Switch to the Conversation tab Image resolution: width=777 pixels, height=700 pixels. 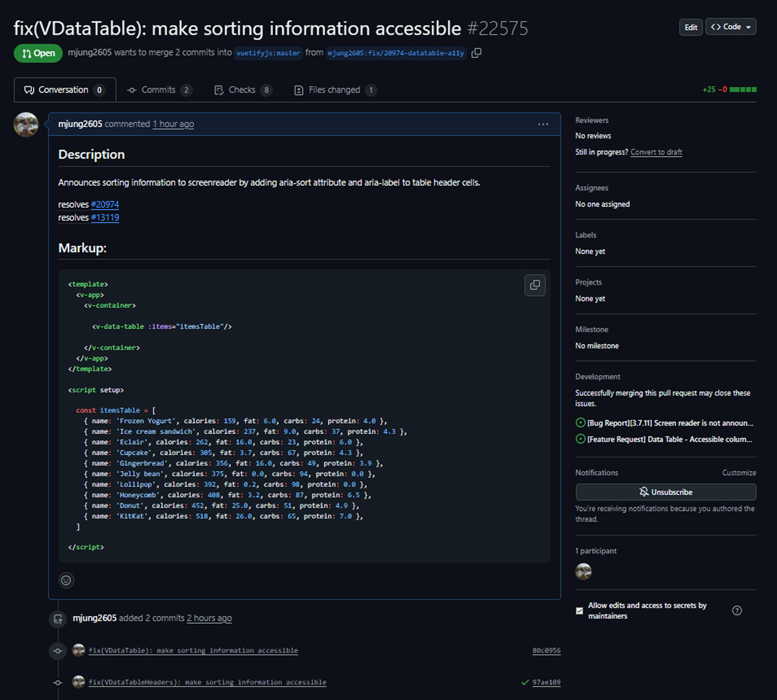point(65,90)
